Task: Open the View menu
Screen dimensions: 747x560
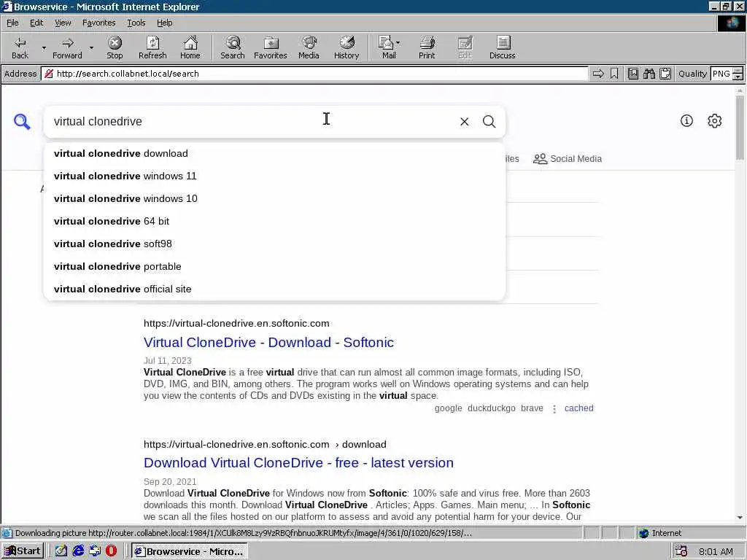Action: tap(63, 23)
